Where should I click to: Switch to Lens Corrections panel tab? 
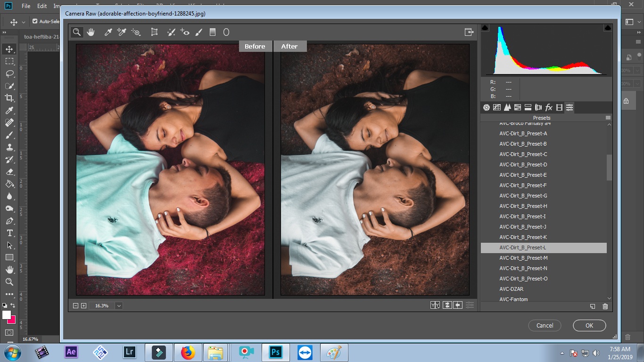(x=538, y=107)
